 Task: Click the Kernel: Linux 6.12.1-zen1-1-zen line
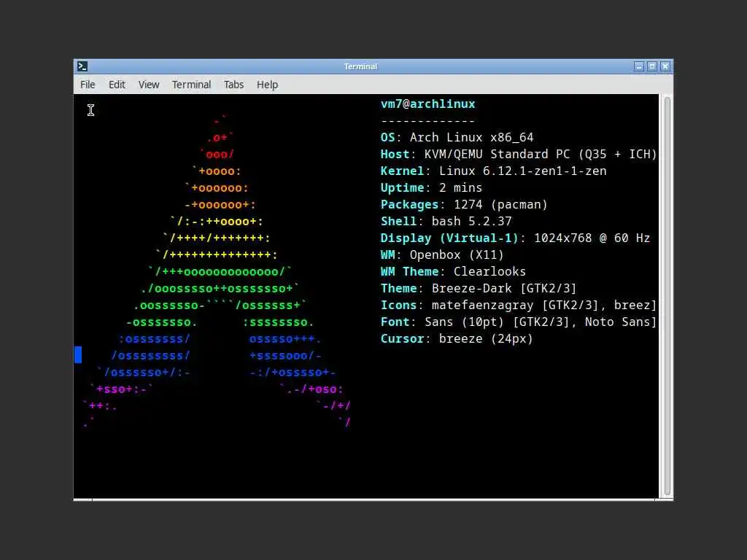pos(494,171)
